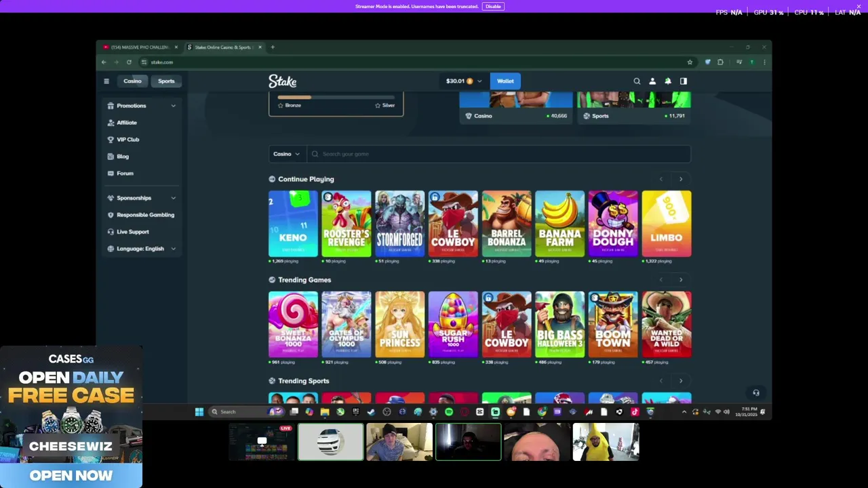Open the Casino category dropdown beside search
This screenshot has width=868, height=488.
click(x=287, y=154)
